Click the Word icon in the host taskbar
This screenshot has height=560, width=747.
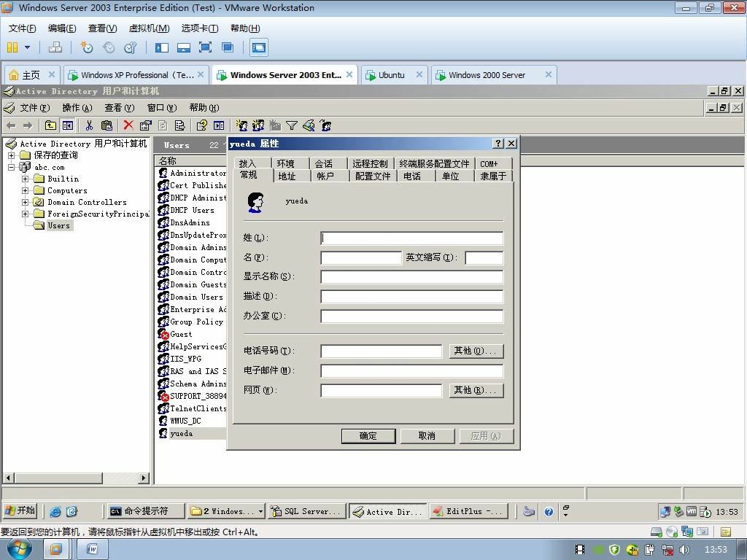point(93,550)
